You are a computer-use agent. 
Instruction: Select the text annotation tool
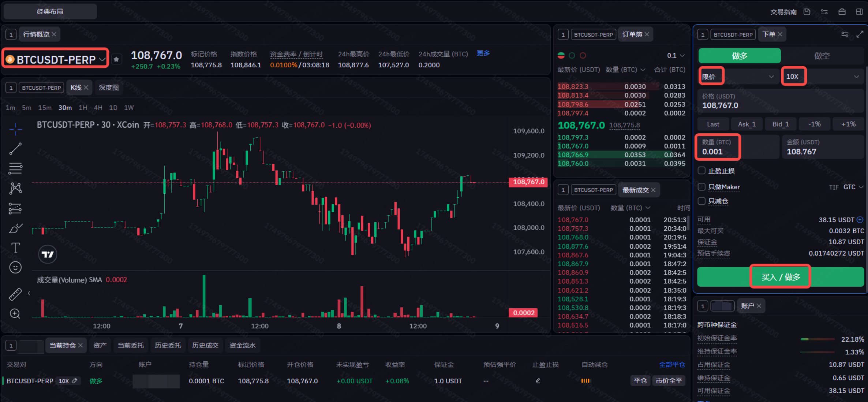(15, 248)
